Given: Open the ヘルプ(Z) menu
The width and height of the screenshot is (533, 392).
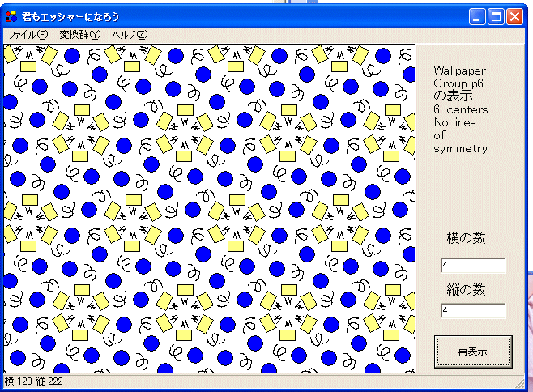Looking at the screenshot, I should (x=130, y=35).
